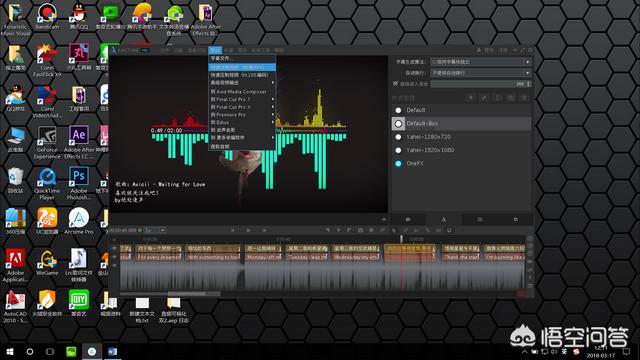Toggle the checkbox beside the numeric field
640x360 pixels.
point(395,84)
